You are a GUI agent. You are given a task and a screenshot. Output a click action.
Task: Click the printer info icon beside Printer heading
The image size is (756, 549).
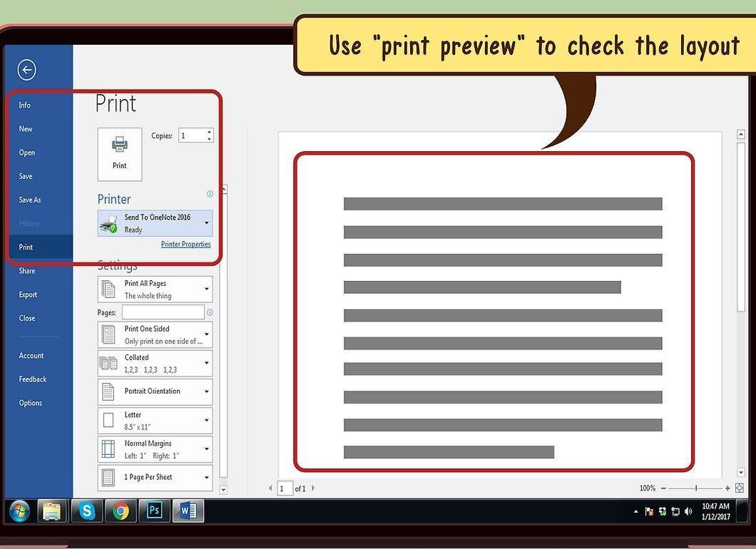(x=210, y=194)
